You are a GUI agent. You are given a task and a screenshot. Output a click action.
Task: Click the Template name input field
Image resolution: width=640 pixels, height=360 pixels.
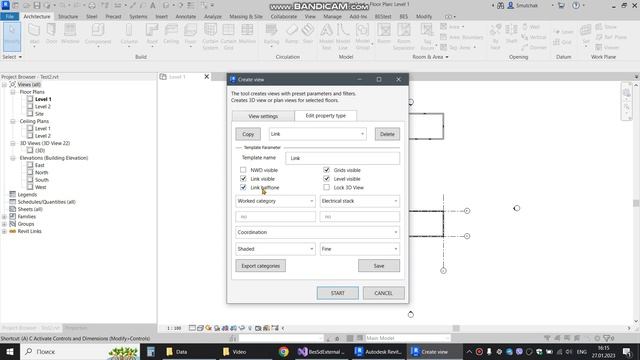point(342,158)
